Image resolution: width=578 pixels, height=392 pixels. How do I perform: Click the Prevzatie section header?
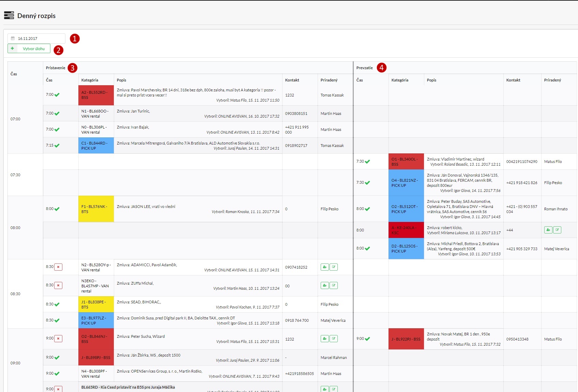[364, 68]
